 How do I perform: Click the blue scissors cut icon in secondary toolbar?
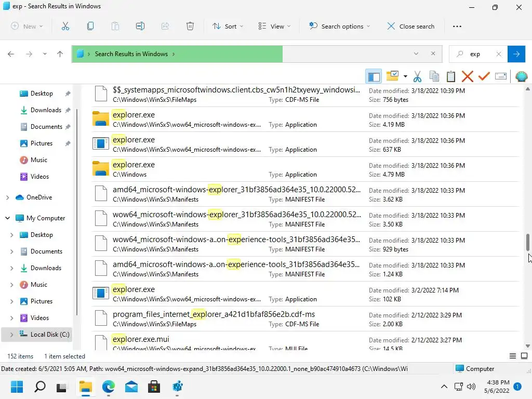click(417, 76)
